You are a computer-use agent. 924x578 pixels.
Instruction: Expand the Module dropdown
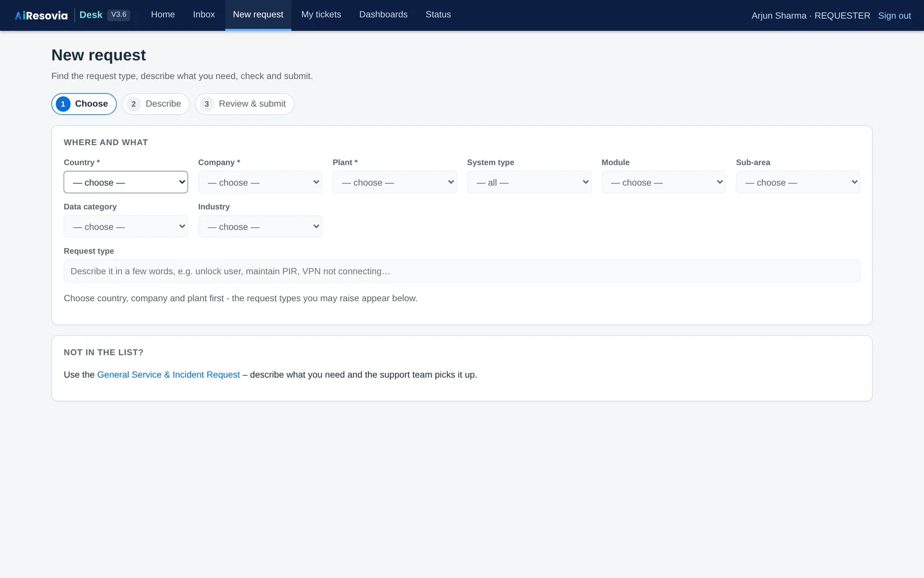[664, 182]
